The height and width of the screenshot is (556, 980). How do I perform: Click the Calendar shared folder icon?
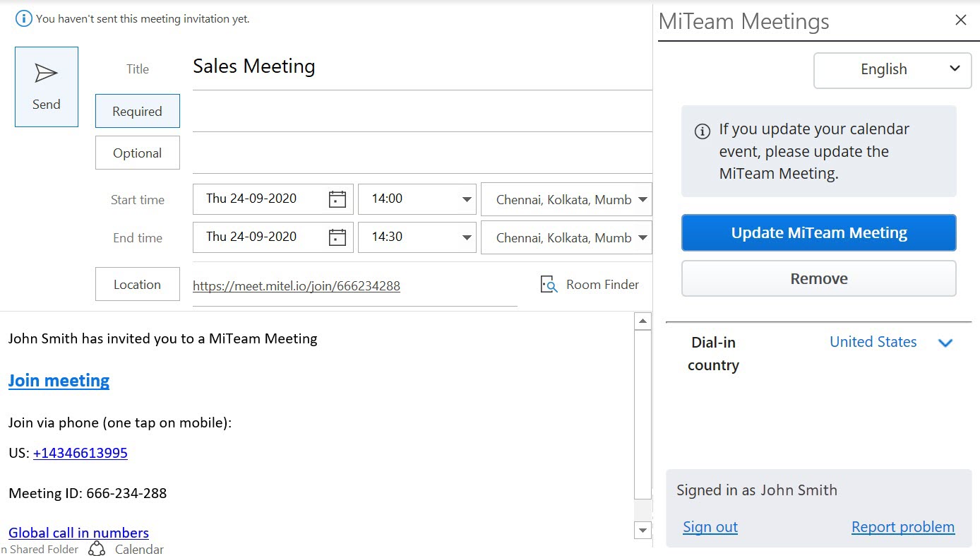(97, 549)
